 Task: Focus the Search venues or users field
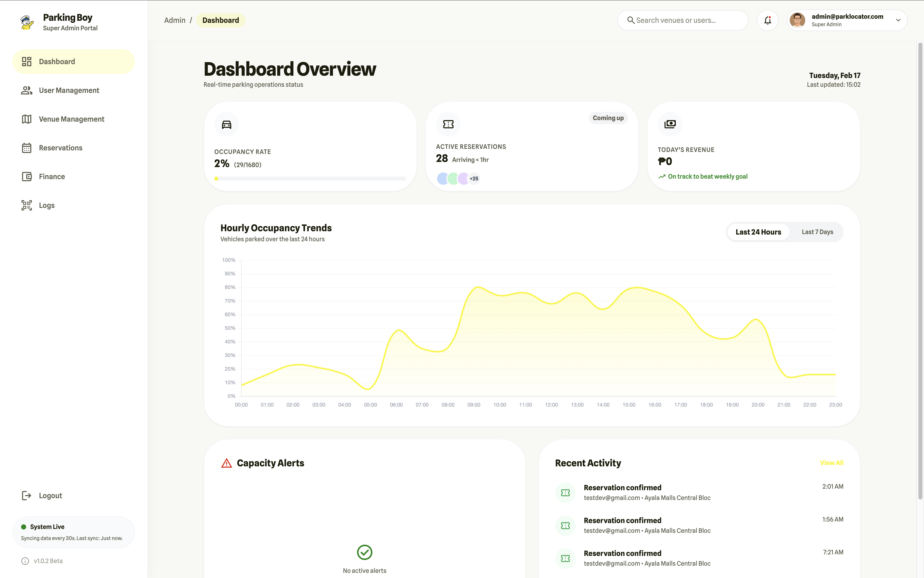[682, 20]
